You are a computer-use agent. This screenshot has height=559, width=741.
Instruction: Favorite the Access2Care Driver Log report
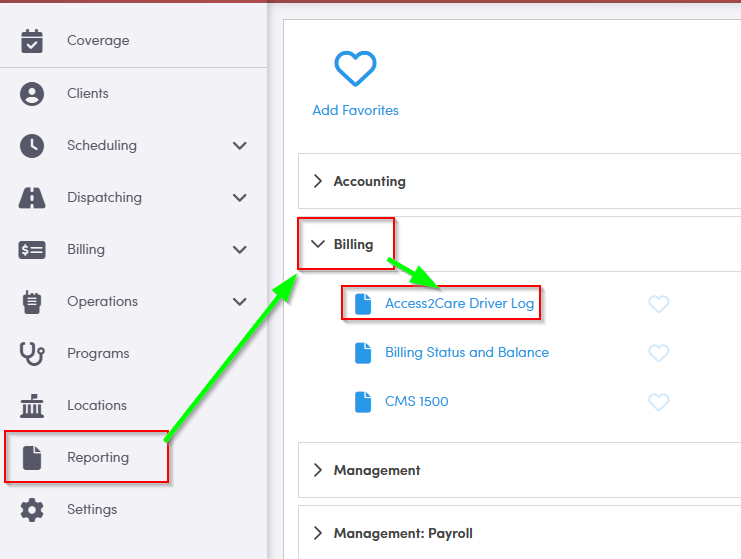click(x=658, y=304)
